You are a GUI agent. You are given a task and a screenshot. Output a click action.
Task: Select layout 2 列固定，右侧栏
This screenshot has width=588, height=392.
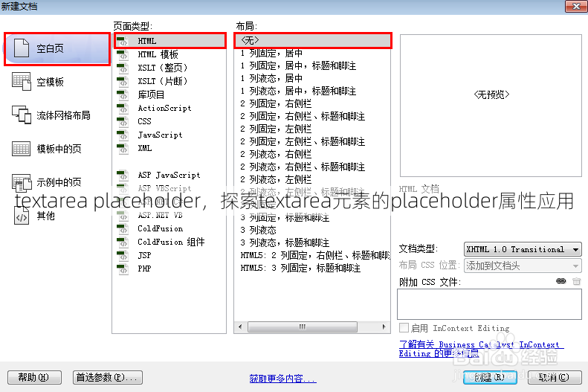tap(276, 103)
